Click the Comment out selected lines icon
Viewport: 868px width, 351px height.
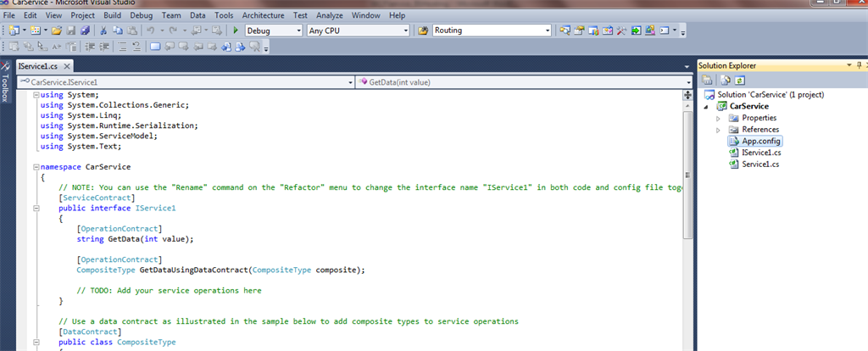(x=122, y=47)
